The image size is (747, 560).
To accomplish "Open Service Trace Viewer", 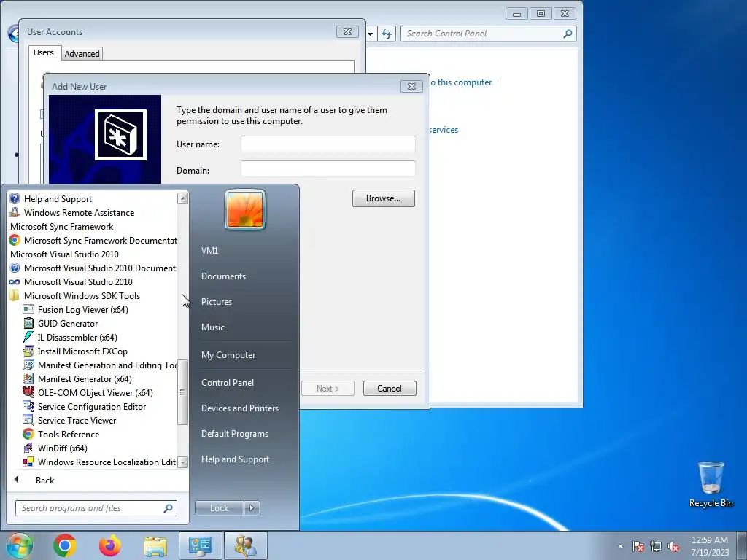I will click(x=70, y=420).
